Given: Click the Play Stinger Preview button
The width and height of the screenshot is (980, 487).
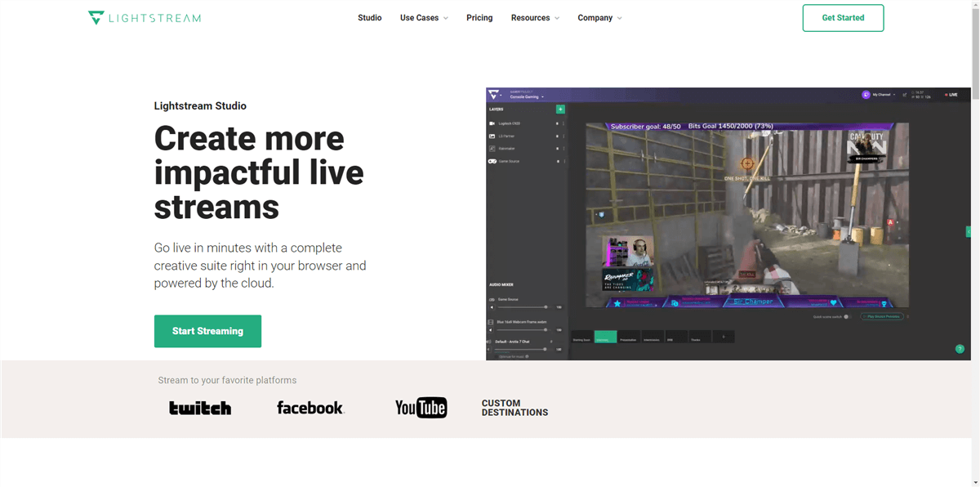Looking at the screenshot, I should 882,316.
